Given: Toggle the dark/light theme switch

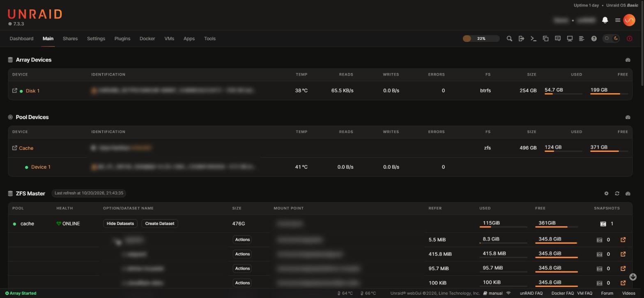Looking at the screenshot, I should click(x=611, y=39).
